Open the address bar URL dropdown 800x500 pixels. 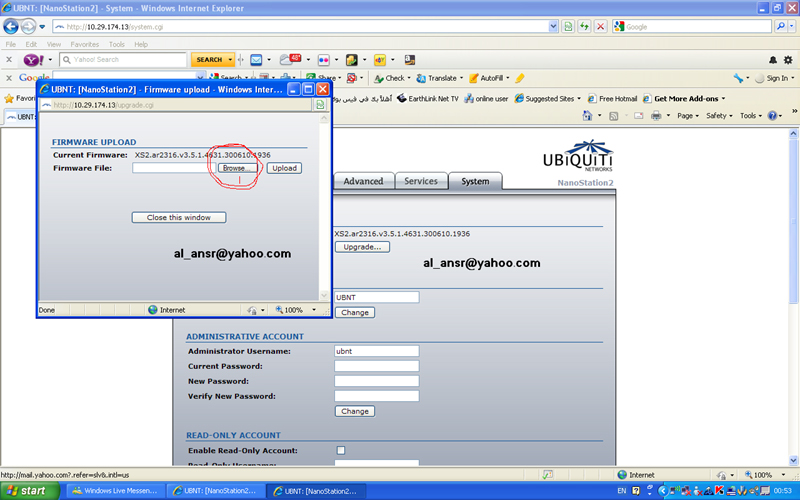pos(554,27)
